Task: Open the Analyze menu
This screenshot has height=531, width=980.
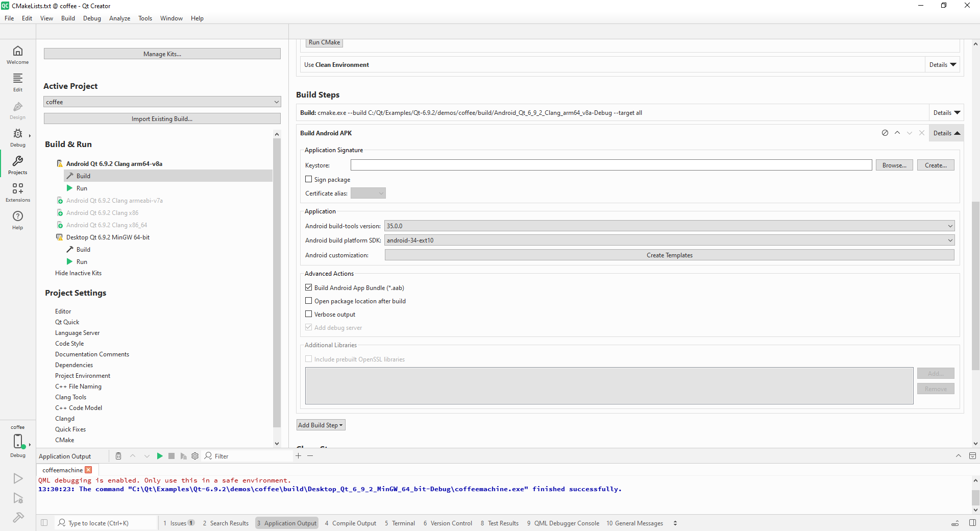Action: 119,18
